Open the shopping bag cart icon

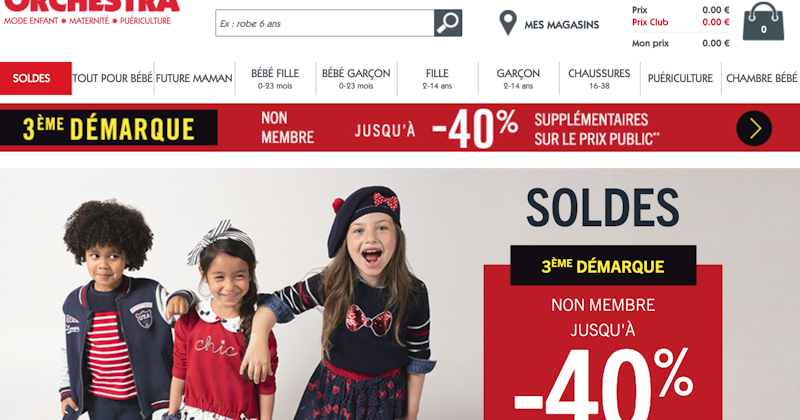tap(763, 21)
